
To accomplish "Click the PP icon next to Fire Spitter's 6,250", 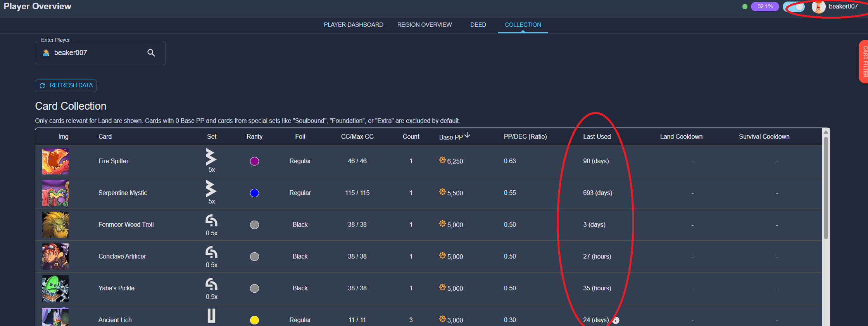I will [x=442, y=160].
